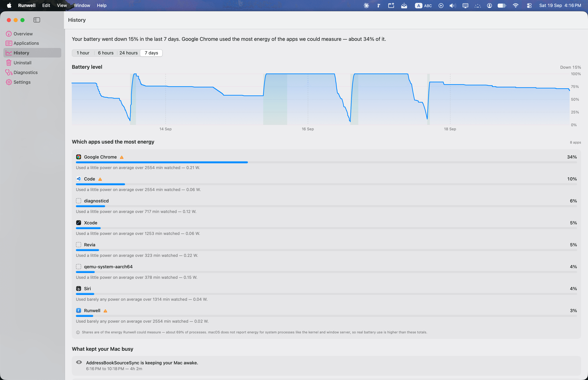Image resolution: width=588 pixels, height=380 pixels.
Task: Go to Settings in the sidebar
Action: coord(32,82)
